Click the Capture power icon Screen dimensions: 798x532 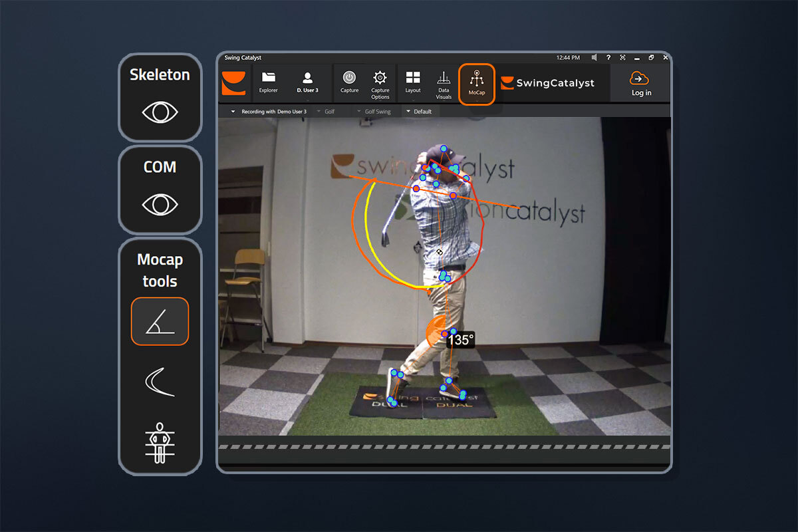click(349, 78)
